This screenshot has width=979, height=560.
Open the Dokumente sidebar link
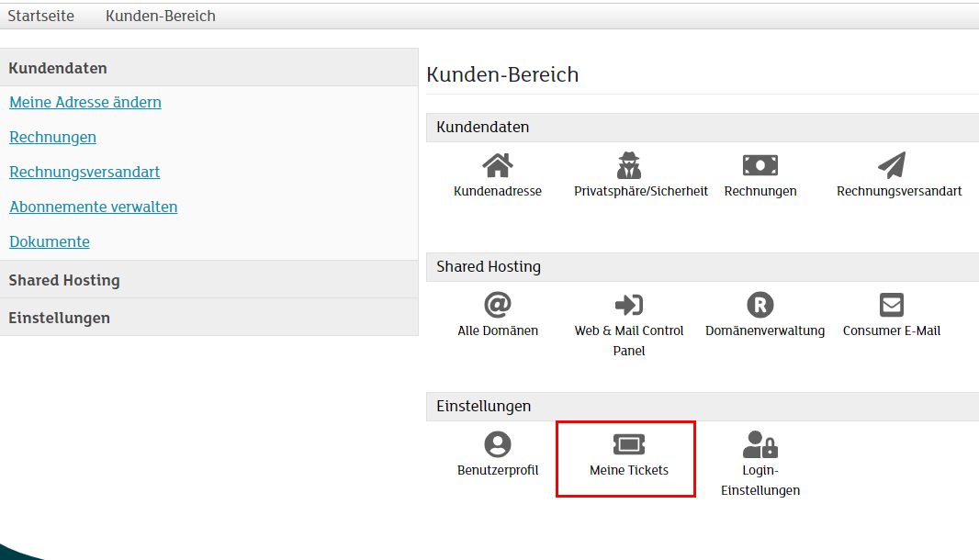(50, 241)
